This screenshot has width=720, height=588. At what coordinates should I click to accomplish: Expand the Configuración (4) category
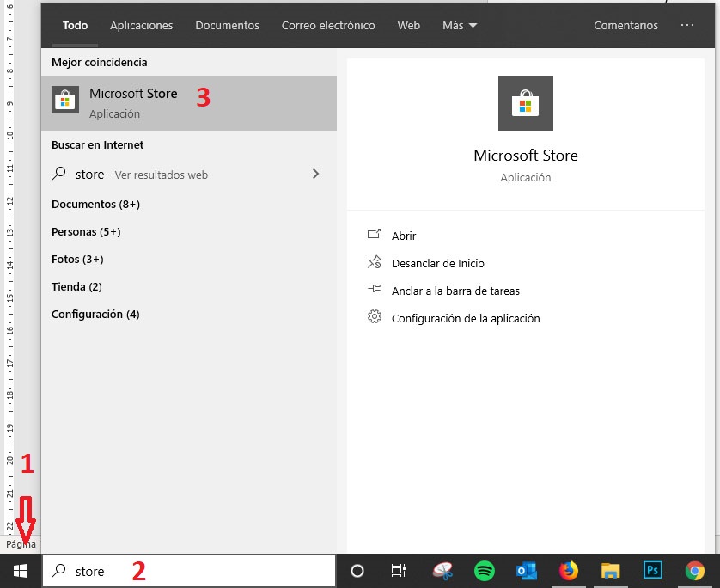click(95, 315)
